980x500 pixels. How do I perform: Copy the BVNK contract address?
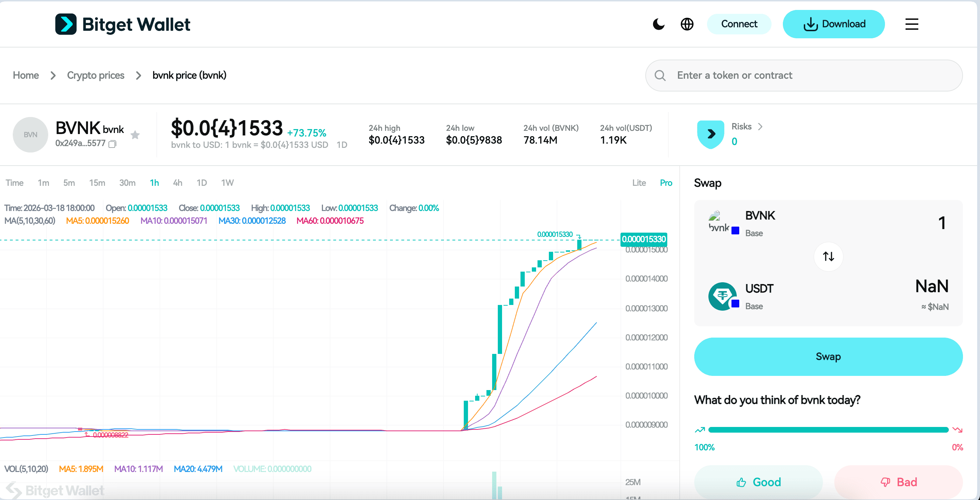(112, 145)
